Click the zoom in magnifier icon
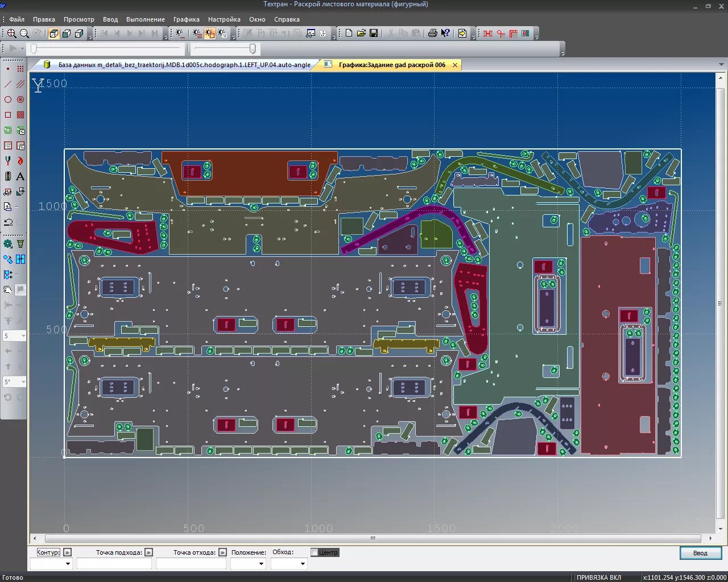This screenshot has width=728, height=582. (x=11, y=34)
